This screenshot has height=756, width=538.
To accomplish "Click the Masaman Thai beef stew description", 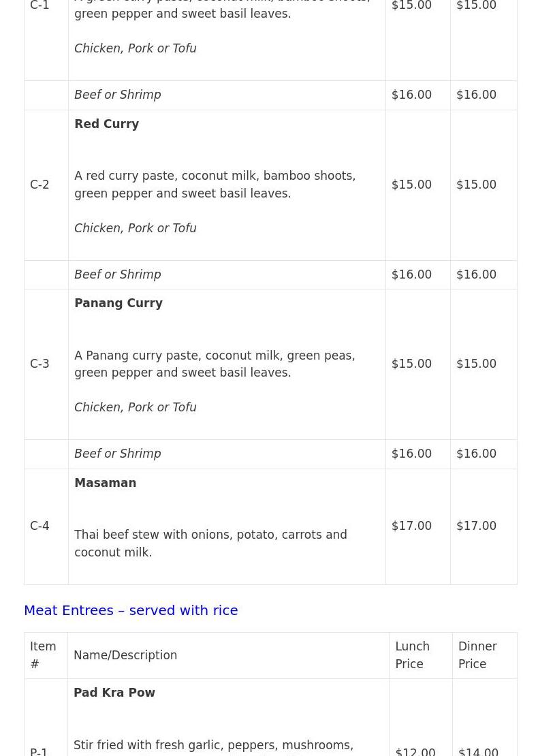I will click(210, 544).
